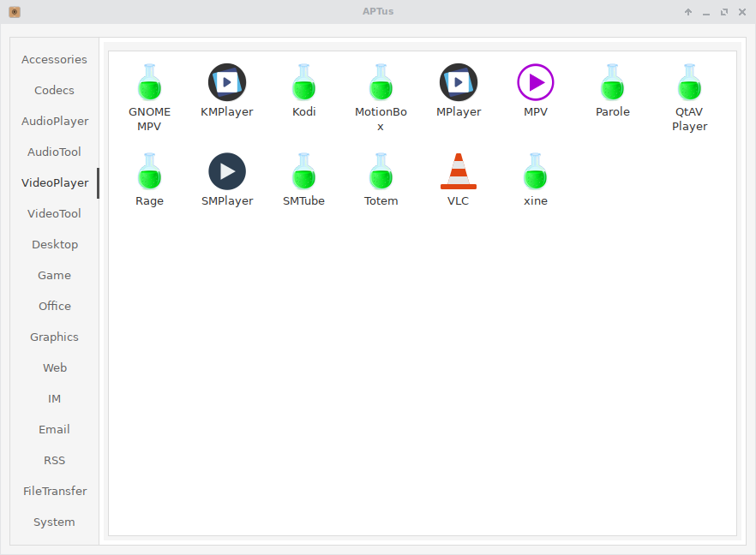The height and width of the screenshot is (555, 756).
Task: Choose the SMTube flask icon
Action: (x=303, y=171)
